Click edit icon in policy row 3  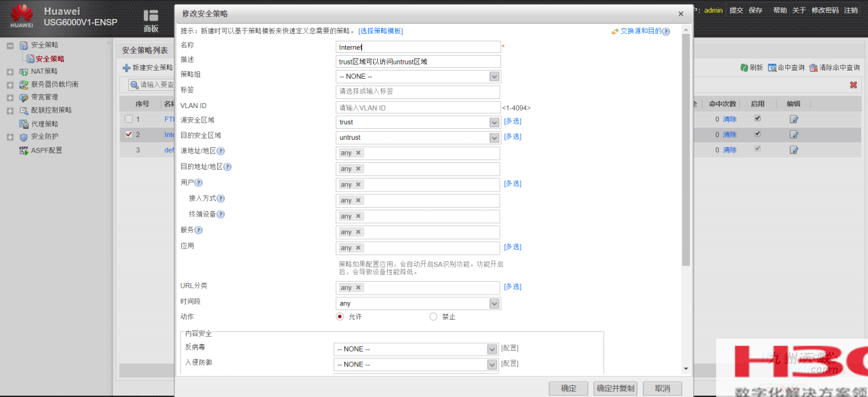[794, 150]
